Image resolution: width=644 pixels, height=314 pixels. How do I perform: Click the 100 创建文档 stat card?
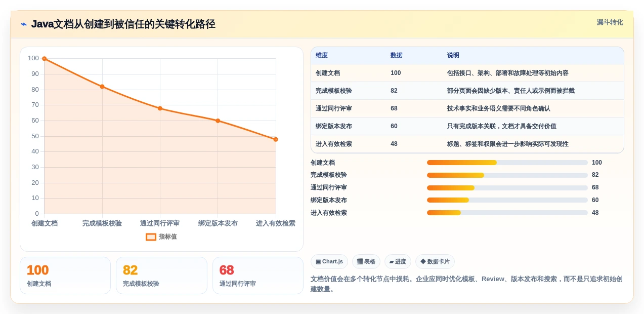pyautogui.click(x=65, y=276)
